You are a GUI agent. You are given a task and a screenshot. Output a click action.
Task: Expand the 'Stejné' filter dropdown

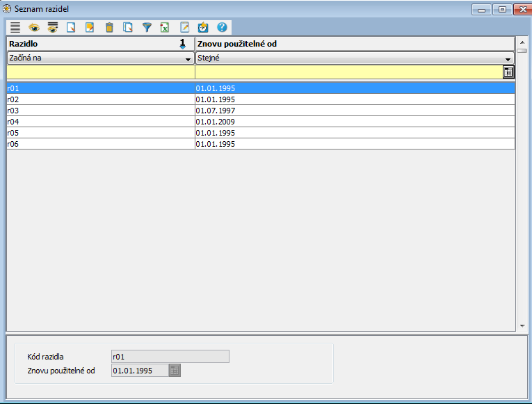click(x=508, y=58)
